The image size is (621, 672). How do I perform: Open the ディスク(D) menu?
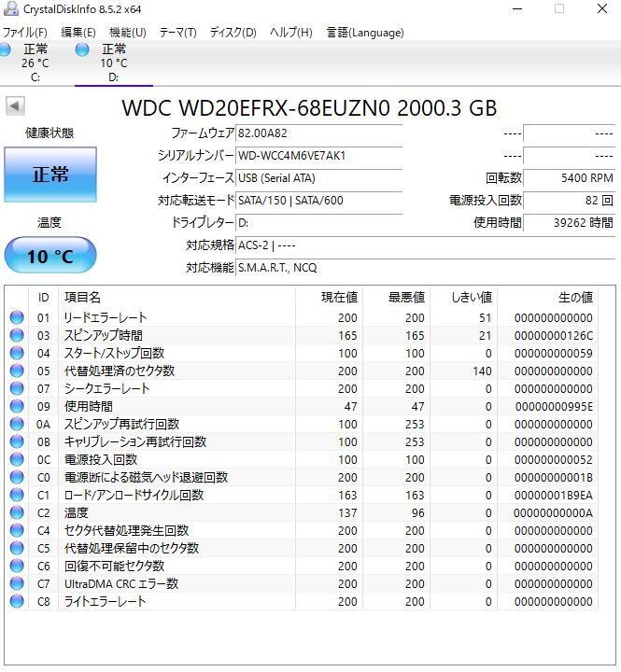pos(233,33)
